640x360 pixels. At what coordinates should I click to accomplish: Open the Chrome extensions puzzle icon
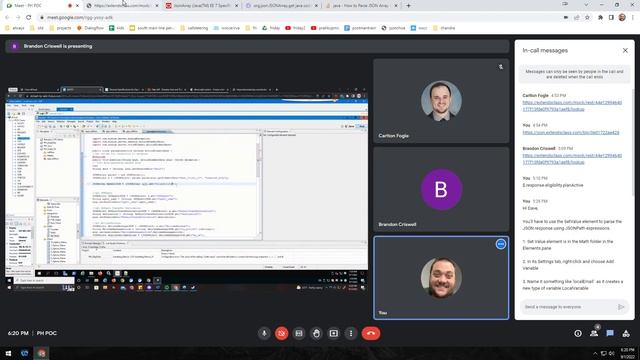pos(600,18)
